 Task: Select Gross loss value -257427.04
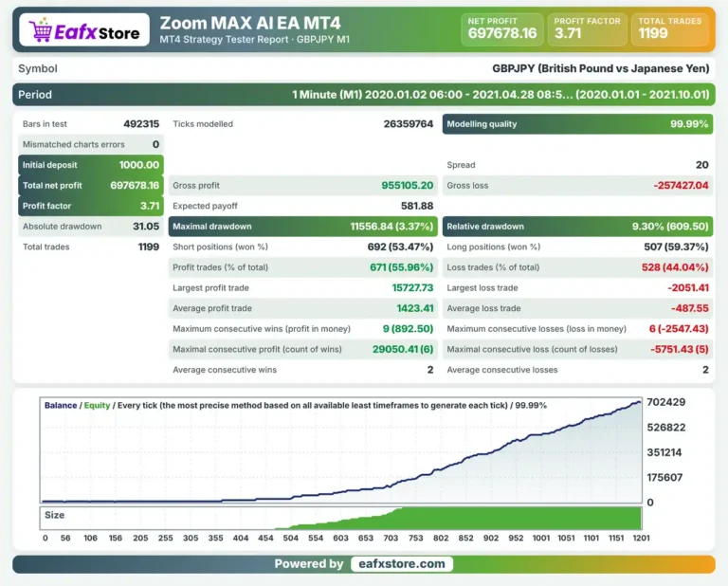tap(682, 185)
